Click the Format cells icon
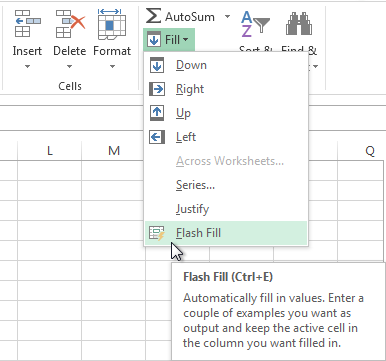The height and width of the screenshot is (361, 386). tap(112, 24)
